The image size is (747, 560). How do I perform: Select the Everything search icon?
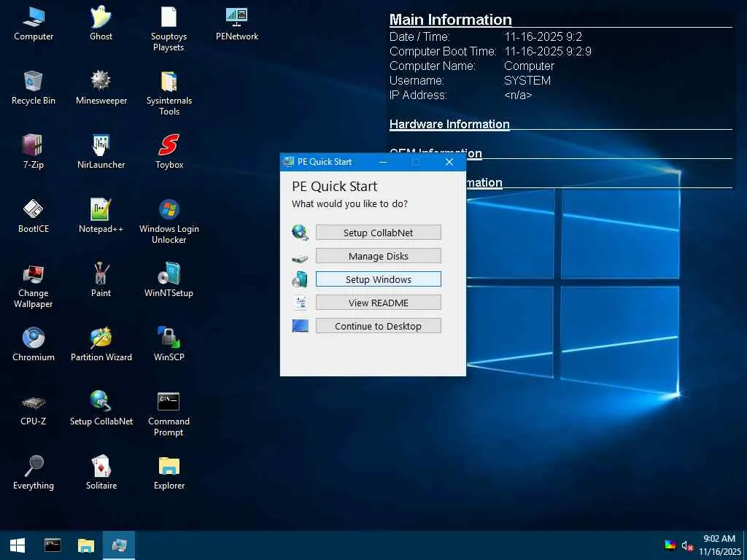(x=34, y=472)
